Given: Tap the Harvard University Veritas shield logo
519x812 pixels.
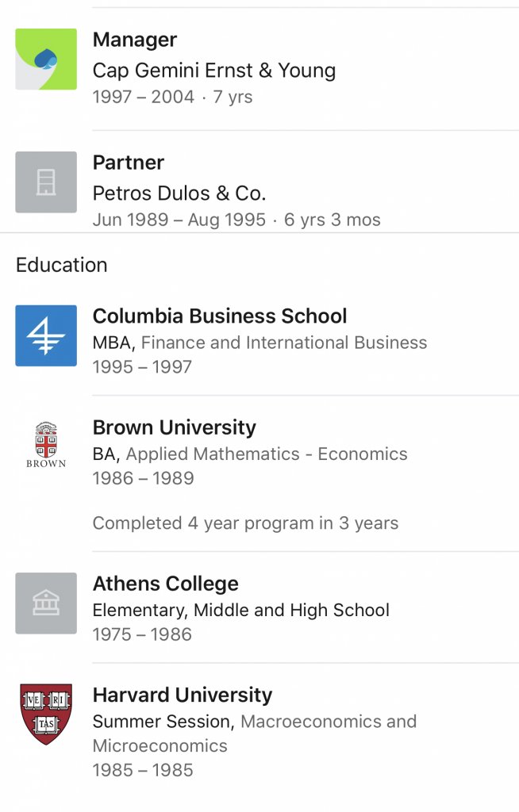Looking at the screenshot, I should click(46, 714).
